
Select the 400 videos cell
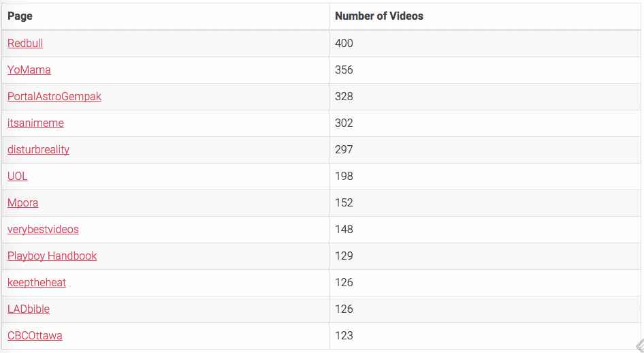(x=485, y=43)
